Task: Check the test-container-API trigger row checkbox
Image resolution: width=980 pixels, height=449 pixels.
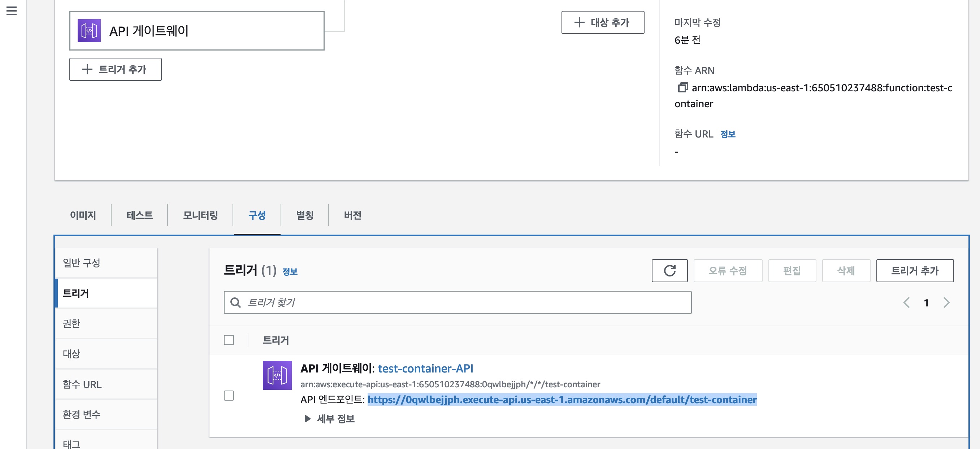Action: (229, 395)
